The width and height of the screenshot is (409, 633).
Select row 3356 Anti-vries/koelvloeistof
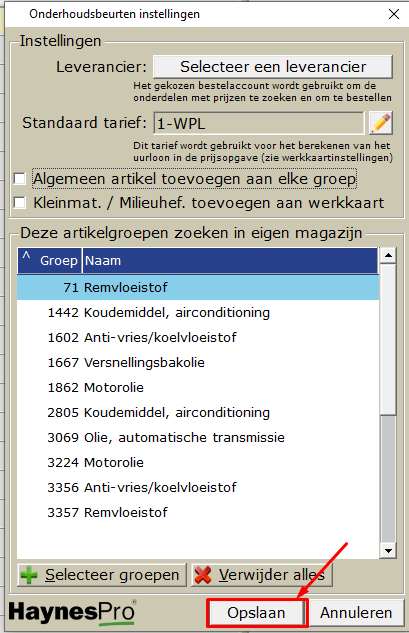click(198, 488)
